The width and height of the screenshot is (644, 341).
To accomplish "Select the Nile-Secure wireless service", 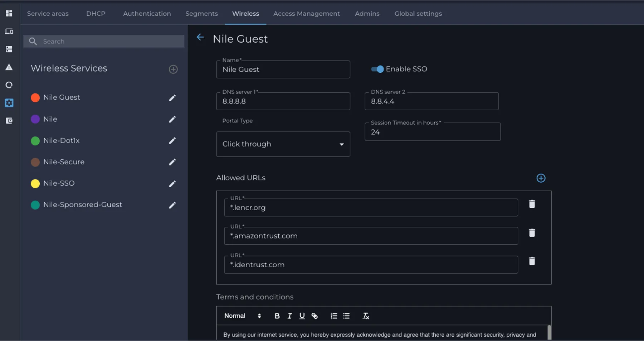I will pos(64,162).
